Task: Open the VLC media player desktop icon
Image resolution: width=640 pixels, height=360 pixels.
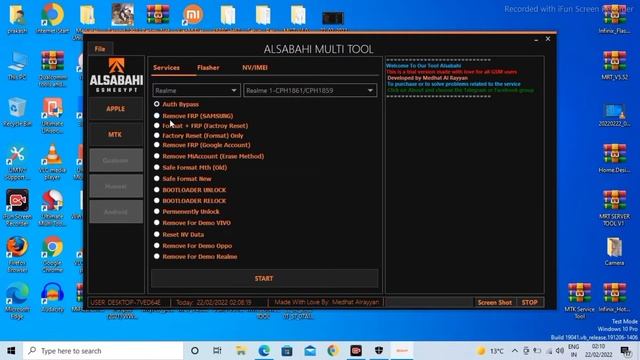Action: pyautogui.click(x=52, y=162)
